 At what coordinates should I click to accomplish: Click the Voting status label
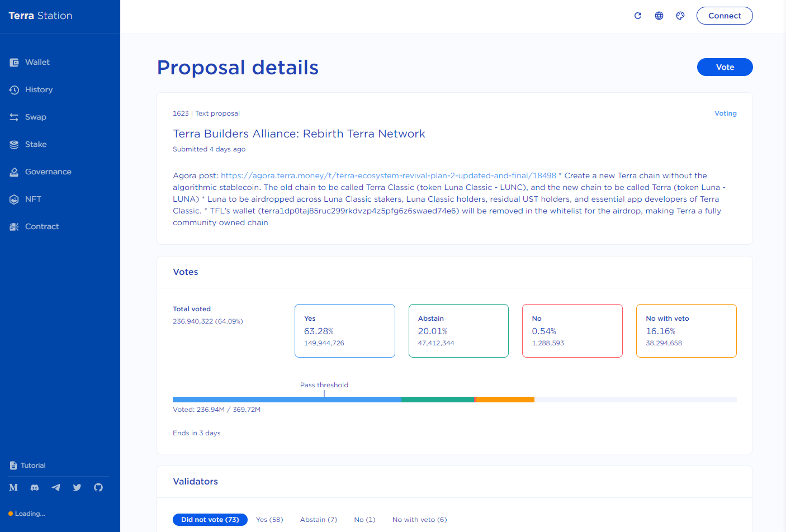coord(726,113)
